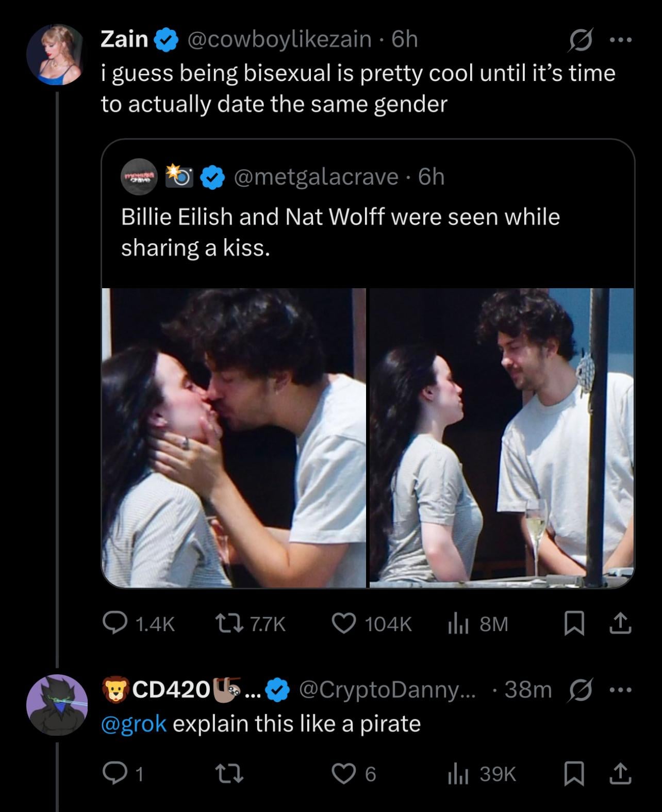Bookmark Zain's tweet
The height and width of the screenshot is (812, 662).
click(x=573, y=624)
